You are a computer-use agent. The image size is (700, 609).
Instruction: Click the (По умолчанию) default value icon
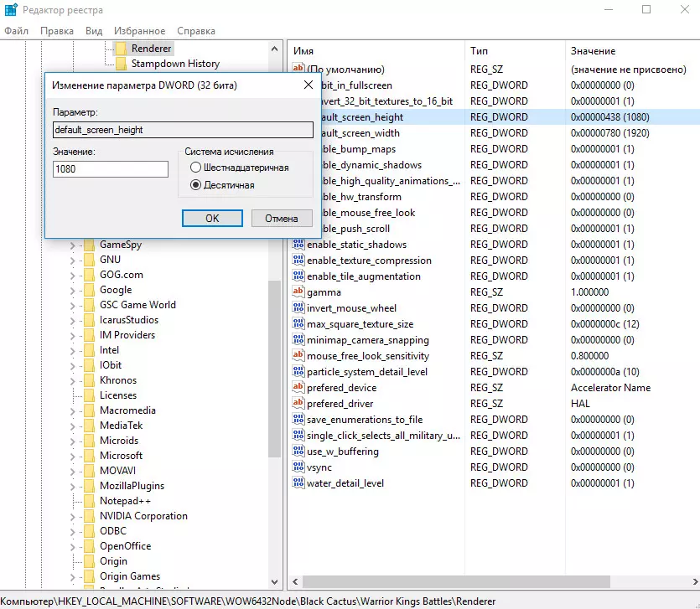point(298,69)
